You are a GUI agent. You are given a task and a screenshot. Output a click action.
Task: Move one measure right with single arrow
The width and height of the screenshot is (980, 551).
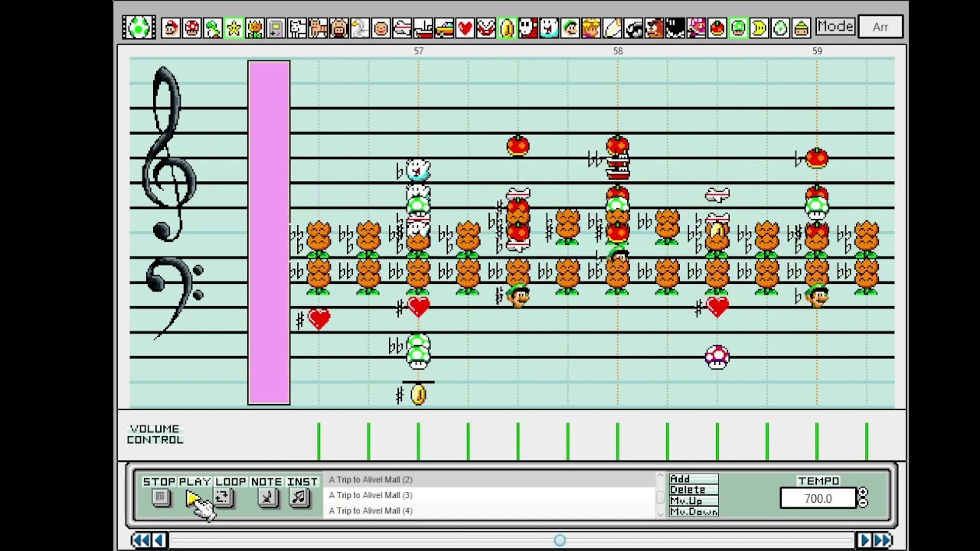pyautogui.click(x=865, y=540)
